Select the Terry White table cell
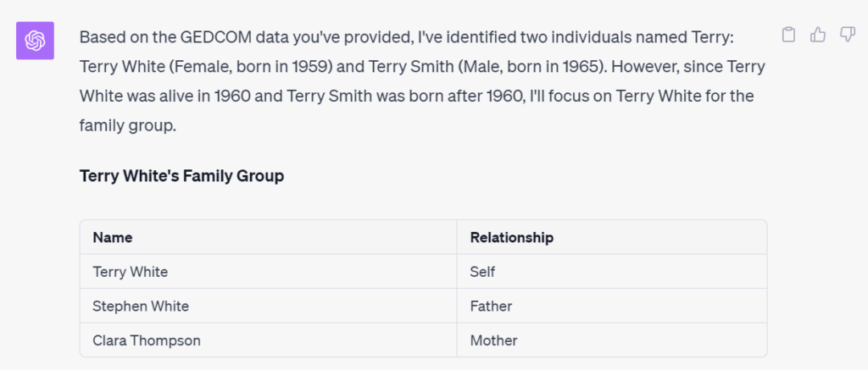Screen dimensions: 868x370 pyautogui.click(x=268, y=272)
